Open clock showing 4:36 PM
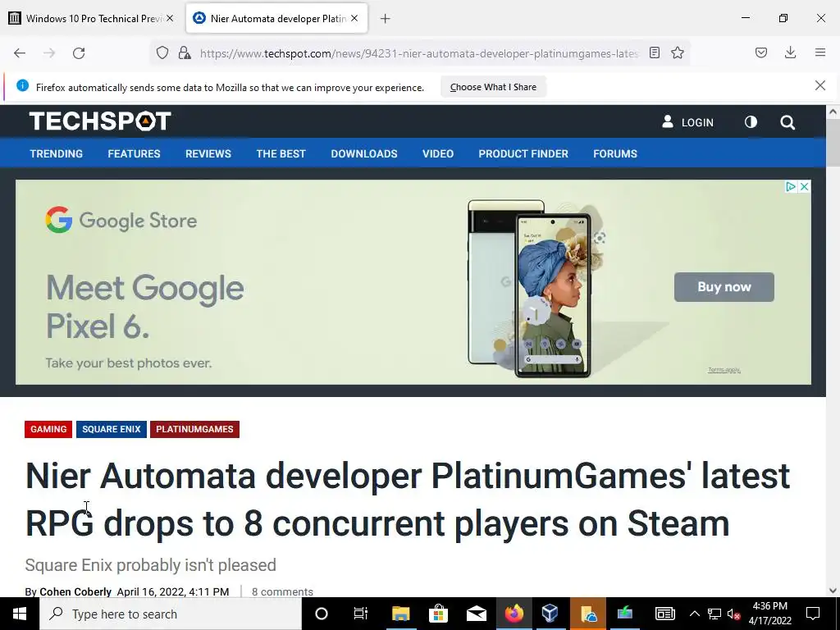The height and width of the screenshot is (630, 840). (769, 614)
